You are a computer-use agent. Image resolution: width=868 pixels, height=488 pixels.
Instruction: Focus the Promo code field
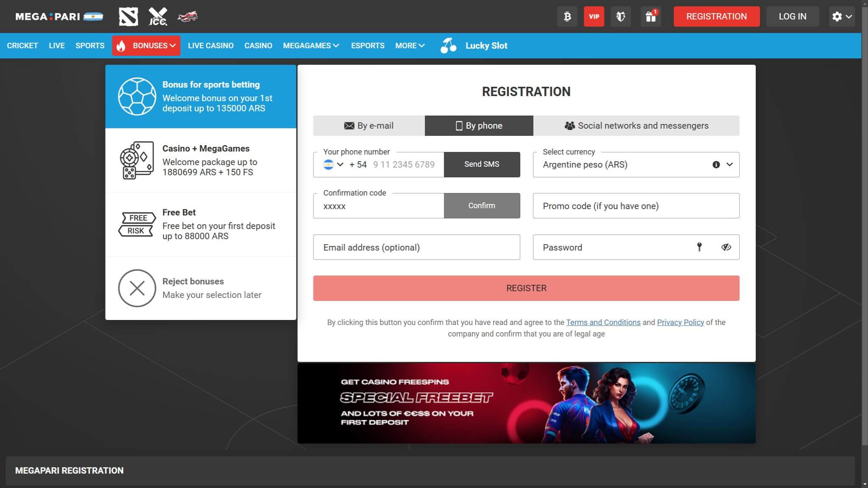tap(636, 206)
